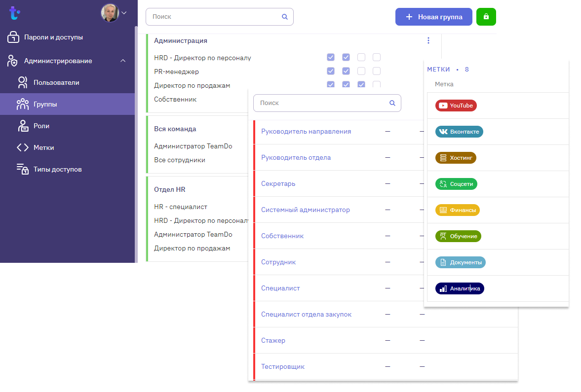This screenshot has height=392, width=581.
Task: Check third checkbox for HRD - Директор по персоналу
Action: pyautogui.click(x=361, y=57)
